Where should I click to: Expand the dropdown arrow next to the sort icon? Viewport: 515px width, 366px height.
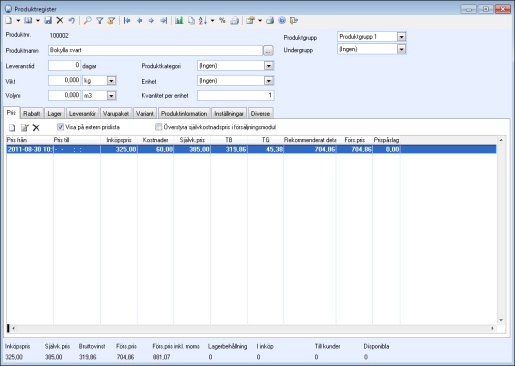click(212, 21)
